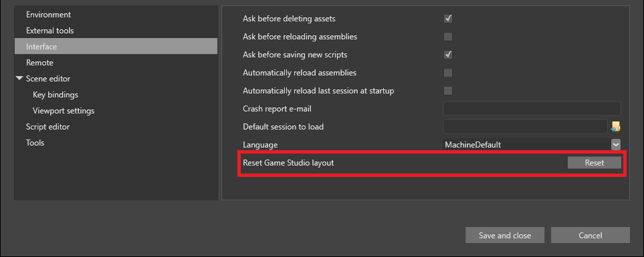Image resolution: width=644 pixels, height=257 pixels.
Task: Enable Ask before reloading assemblies
Action: [x=448, y=37]
